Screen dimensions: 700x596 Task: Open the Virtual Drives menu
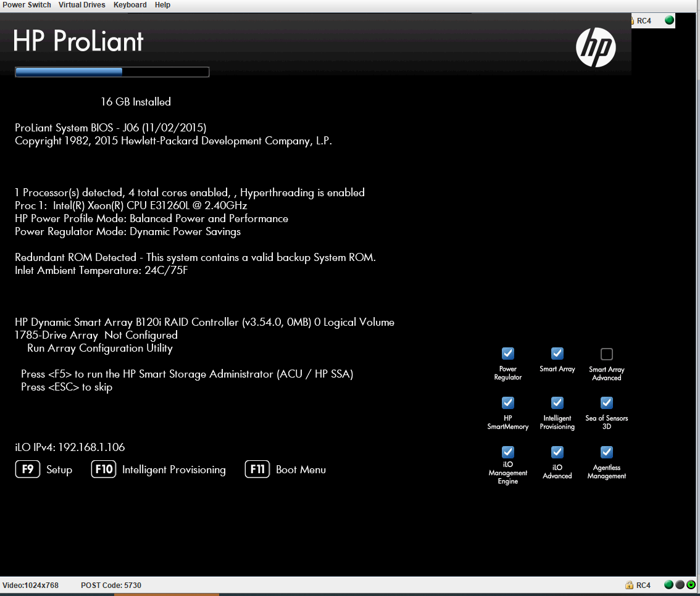tap(81, 5)
